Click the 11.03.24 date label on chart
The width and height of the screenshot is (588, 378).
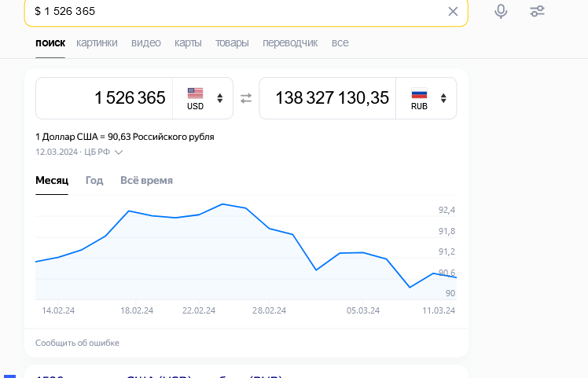(x=439, y=310)
